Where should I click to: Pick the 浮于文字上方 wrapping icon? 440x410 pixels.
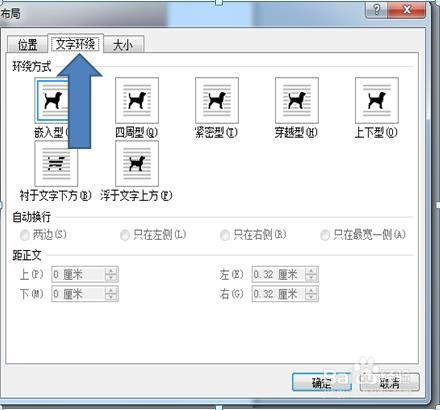click(x=137, y=164)
